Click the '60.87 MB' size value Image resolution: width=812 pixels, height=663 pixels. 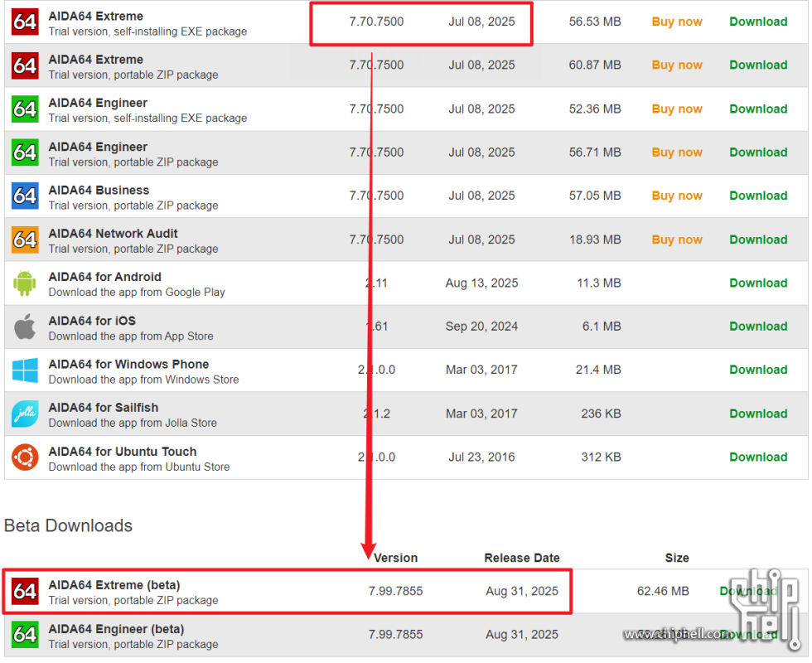595,65
